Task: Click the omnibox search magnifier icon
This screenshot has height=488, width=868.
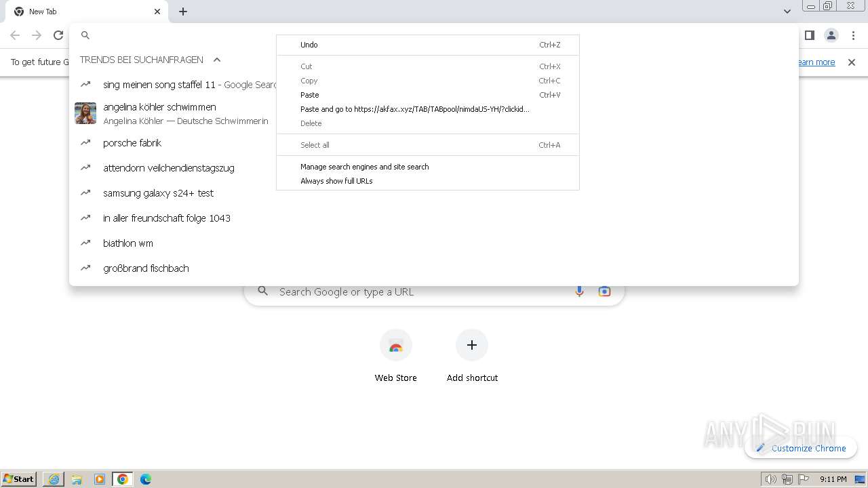Action: click(85, 35)
